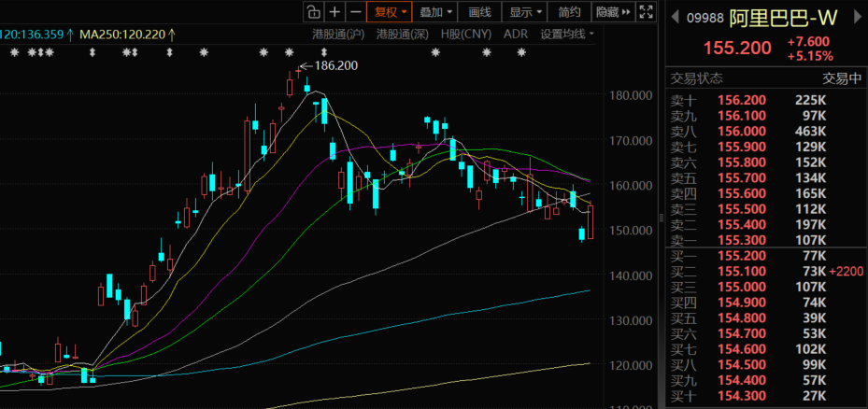This screenshot has width=868, height=409.
Task: Zoom in the chart with plus icon
Action: [x=334, y=12]
